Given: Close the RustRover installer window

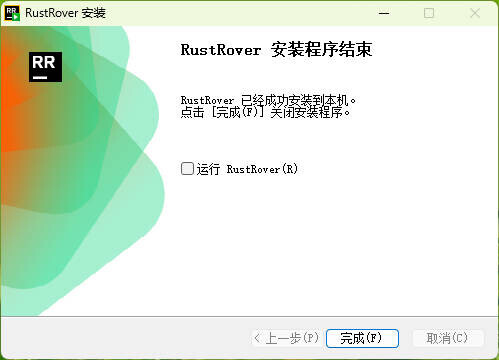Looking at the screenshot, I should click(x=475, y=13).
